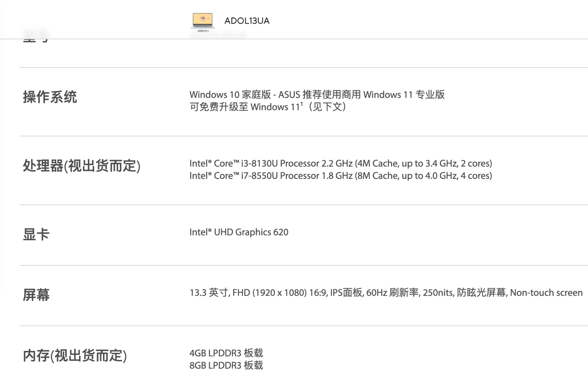Select the 4GB LPDDR3 板载 memory line

pos(226,353)
